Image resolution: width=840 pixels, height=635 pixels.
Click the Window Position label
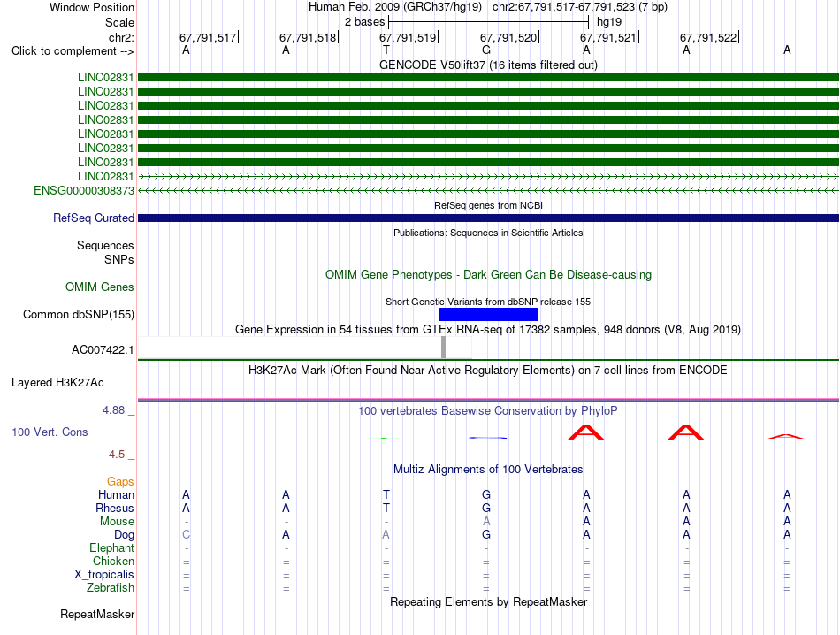click(x=92, y=7)
